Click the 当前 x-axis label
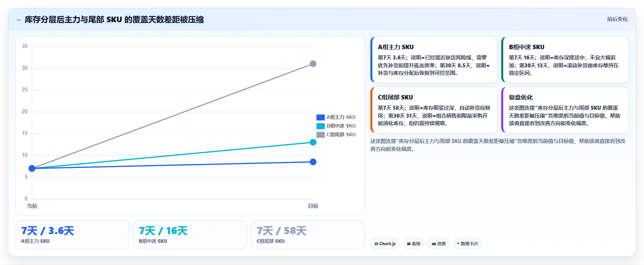 click(x=32, y=206)
